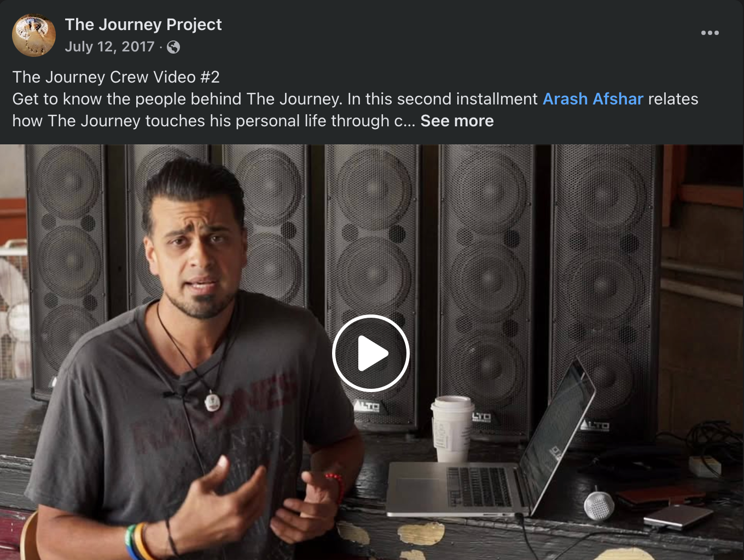The height and width of the screenshot is (560, 744).
Task: Visit The Journey Project page name
Action: (x=143, y=25)
